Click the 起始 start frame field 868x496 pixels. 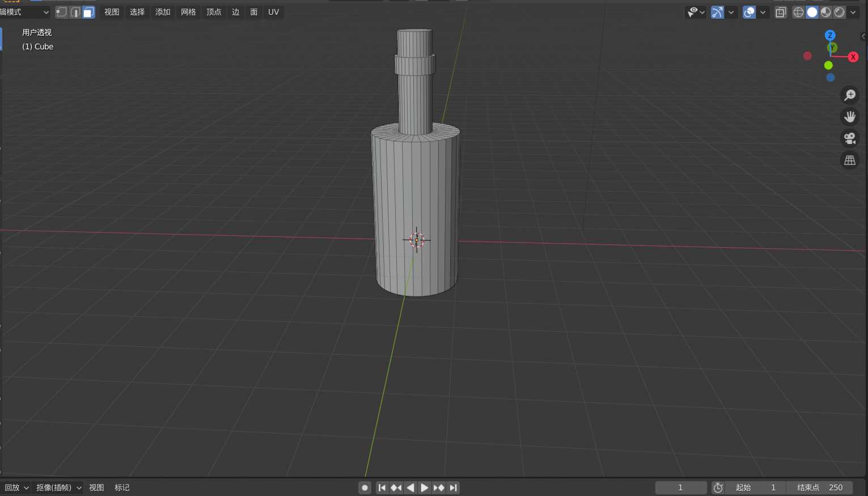coord(756,487)
